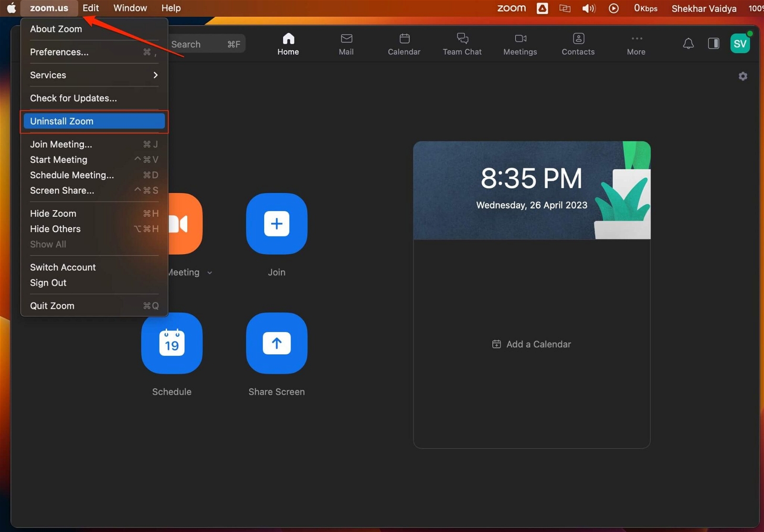Viewport: 764px width, 532px height.
Task: Open the Edit menu
Action: click(91, 8)
